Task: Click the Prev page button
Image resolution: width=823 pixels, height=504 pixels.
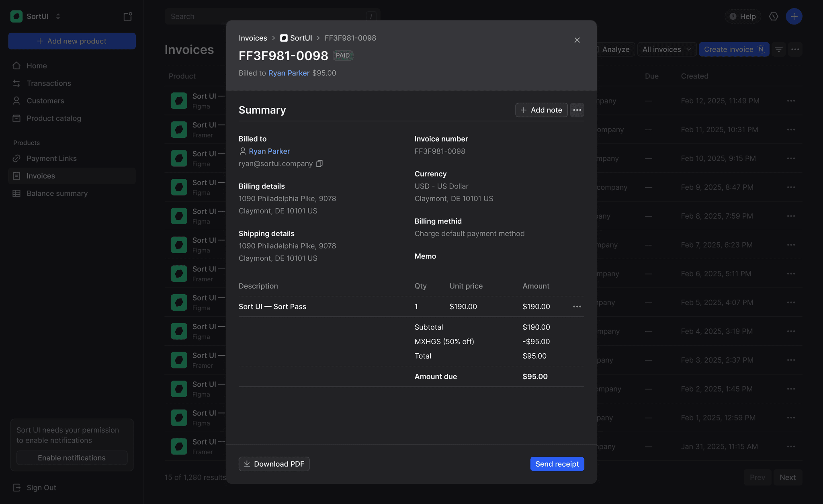Action: point(757,477)
